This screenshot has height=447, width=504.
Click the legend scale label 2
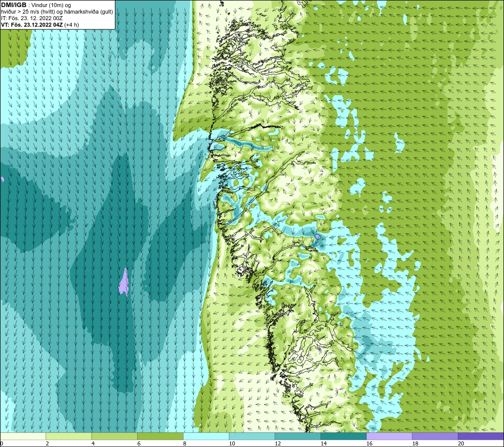pyautogui.click(x=47, y=444)
